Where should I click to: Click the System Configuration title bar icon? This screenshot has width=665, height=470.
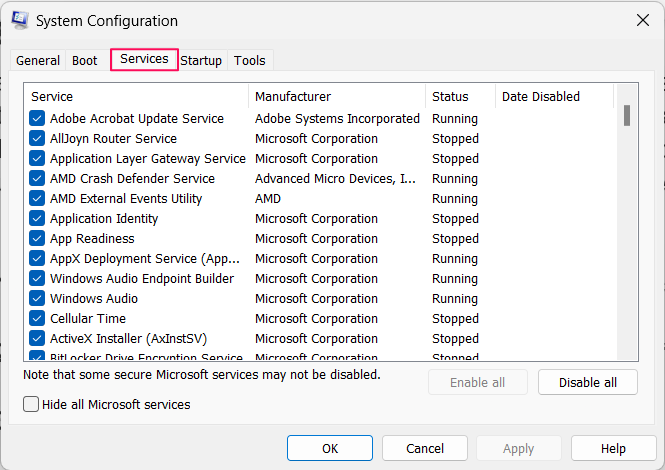pos(20,20)
